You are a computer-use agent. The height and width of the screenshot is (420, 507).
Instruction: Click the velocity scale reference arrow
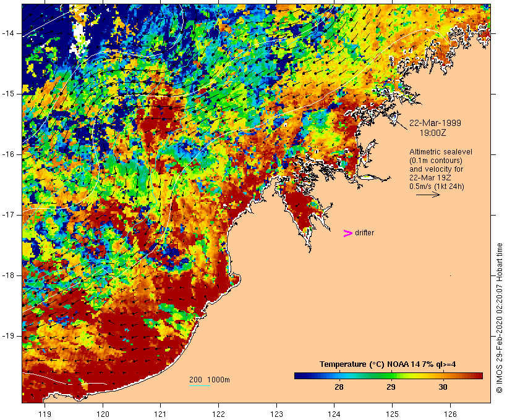pyautogui.click(x=428, y=195)
